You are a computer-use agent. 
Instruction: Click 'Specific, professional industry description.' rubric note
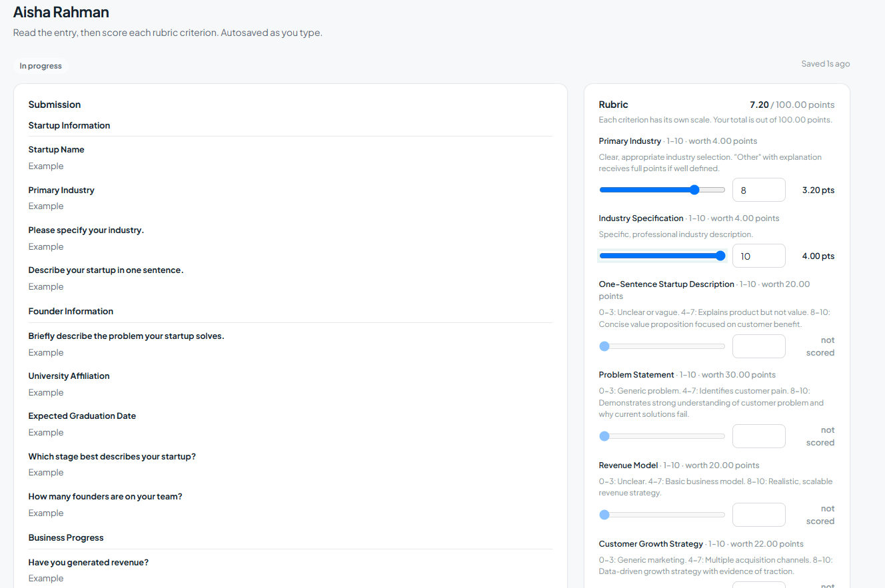coord(676,234)
